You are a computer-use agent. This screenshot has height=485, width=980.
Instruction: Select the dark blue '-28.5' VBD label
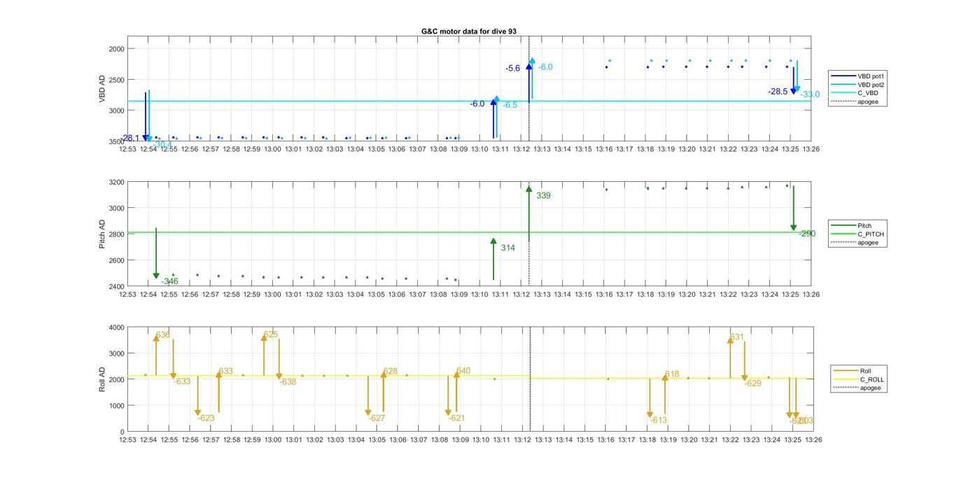[x=778, y=92]
